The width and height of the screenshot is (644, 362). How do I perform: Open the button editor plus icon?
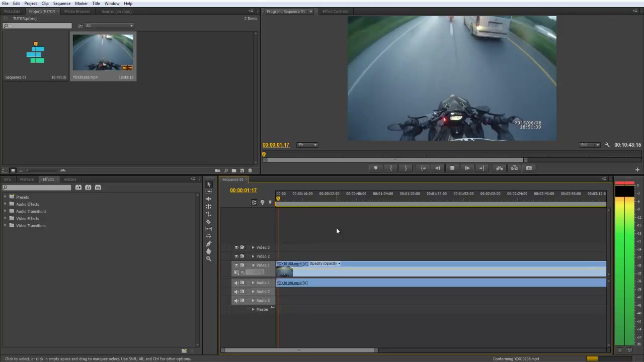tap(637, 169)
